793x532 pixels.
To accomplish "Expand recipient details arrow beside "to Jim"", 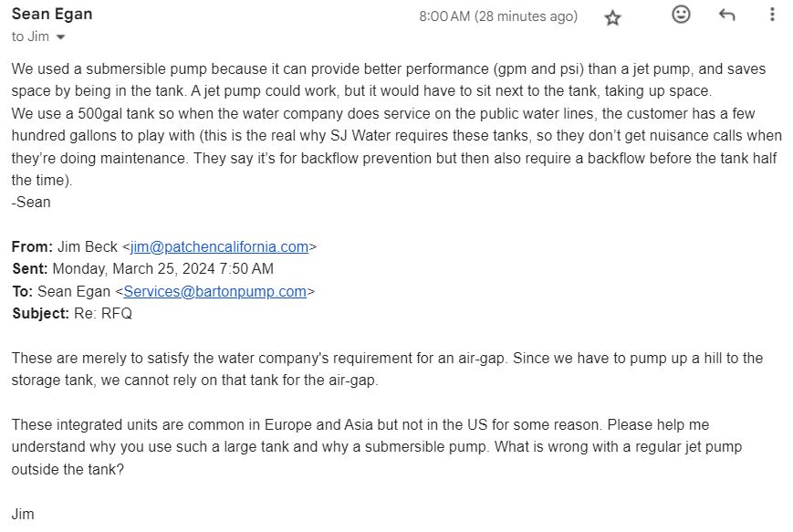I will pos(61,37).
